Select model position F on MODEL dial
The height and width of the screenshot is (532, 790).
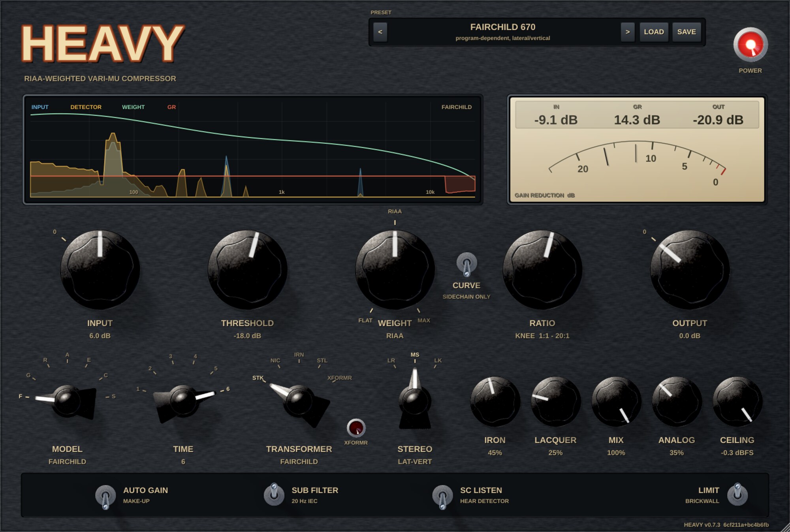(x=21, y=396)
